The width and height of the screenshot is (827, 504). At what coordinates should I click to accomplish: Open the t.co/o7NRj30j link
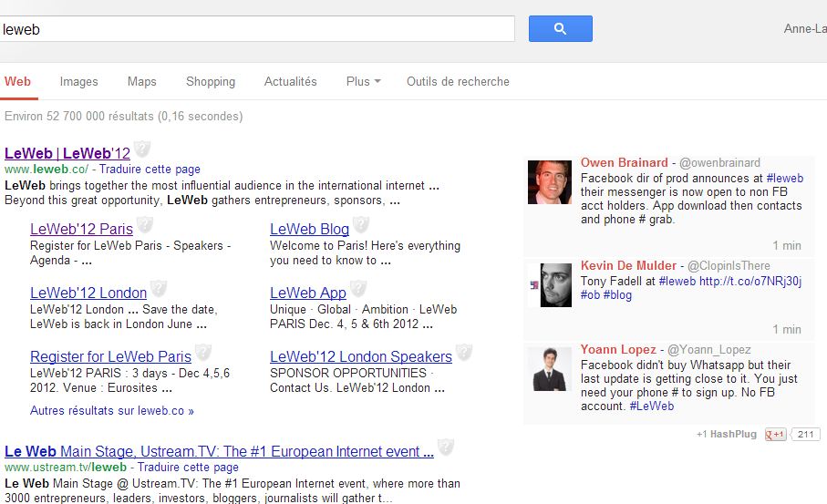coord(750,282)
